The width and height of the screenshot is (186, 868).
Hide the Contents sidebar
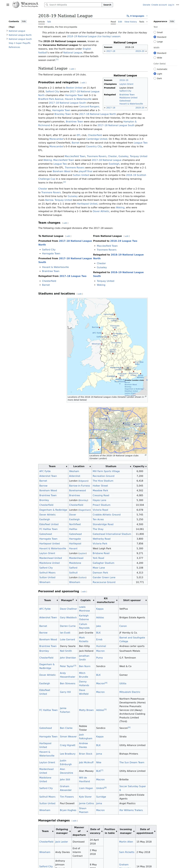[24, 21]
